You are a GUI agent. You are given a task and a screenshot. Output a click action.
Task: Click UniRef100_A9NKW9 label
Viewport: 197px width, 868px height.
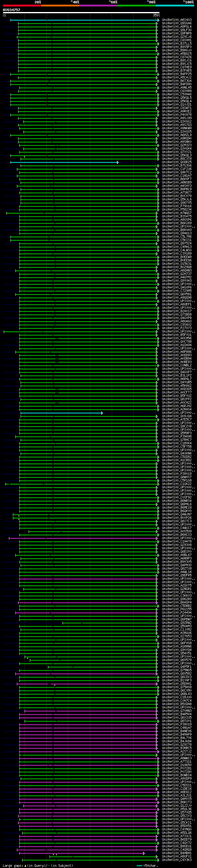(177, 128)
